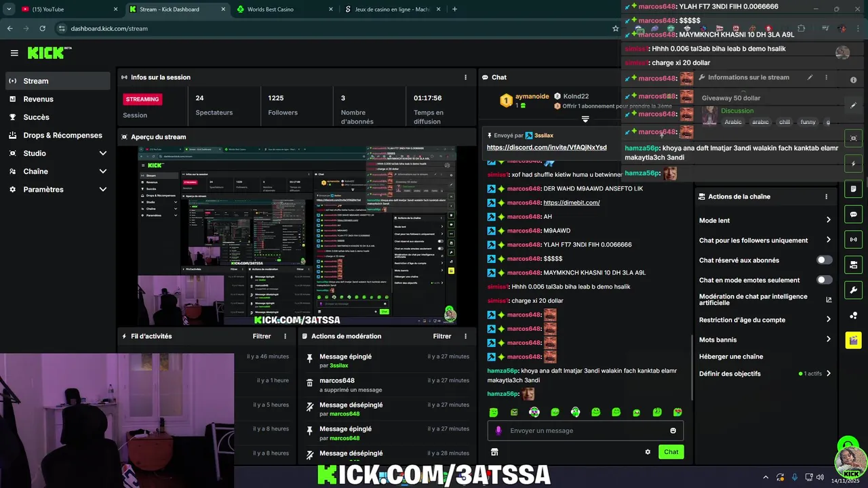Open the shop icon below message box

point(494,452)
